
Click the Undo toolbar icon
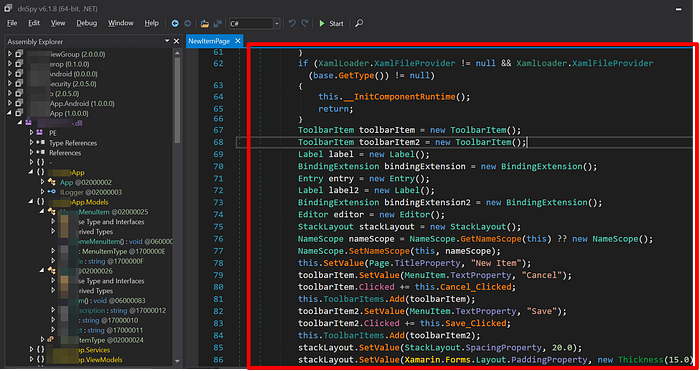pyautogui.click(x=292, y=23)
